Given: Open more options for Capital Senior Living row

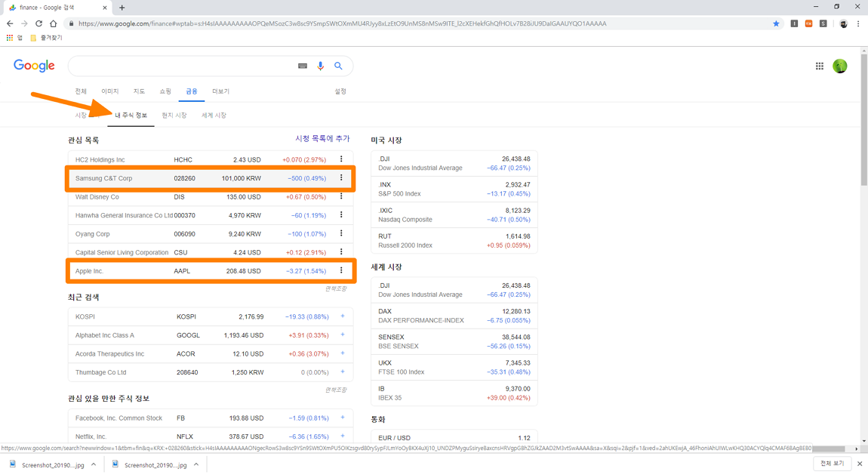Looking at the screenshot, I should click(341, 252).
